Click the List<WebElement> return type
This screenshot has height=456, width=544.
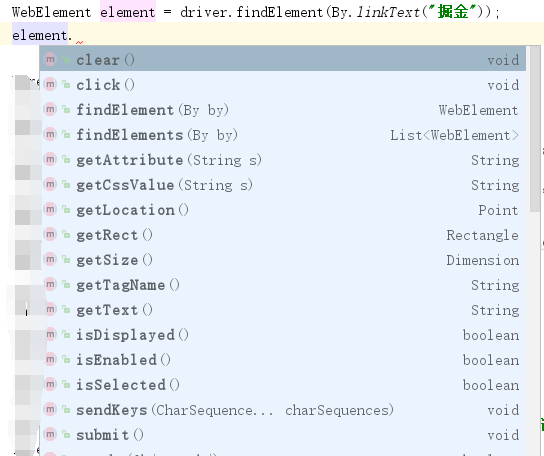[x=454, y=135]
